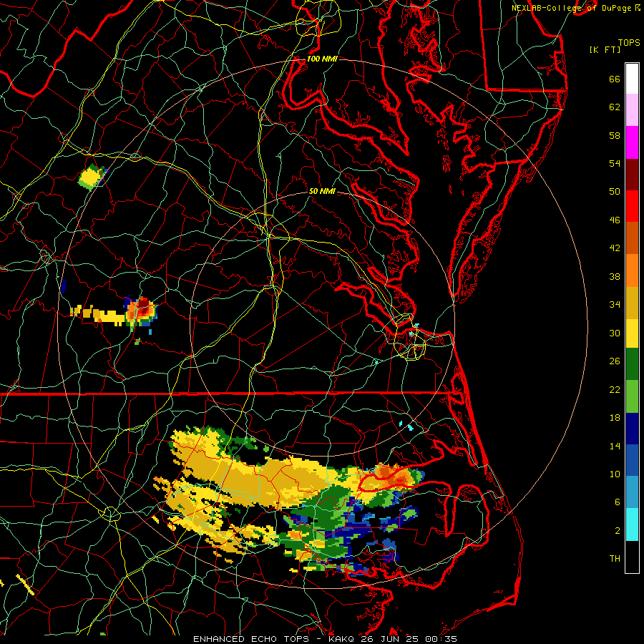The width and height of the screenshot is (644, 644).
Task: Pick the magenta swatch in the legend
Action: pyautogui.click(x=632, y=142)
